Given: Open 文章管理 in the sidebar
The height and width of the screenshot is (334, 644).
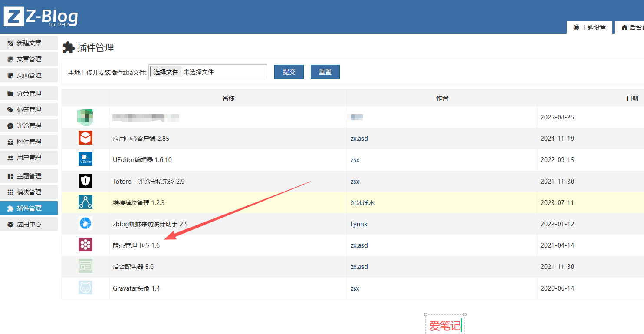Looking at the screenshot, I should [x=29, y=59].
